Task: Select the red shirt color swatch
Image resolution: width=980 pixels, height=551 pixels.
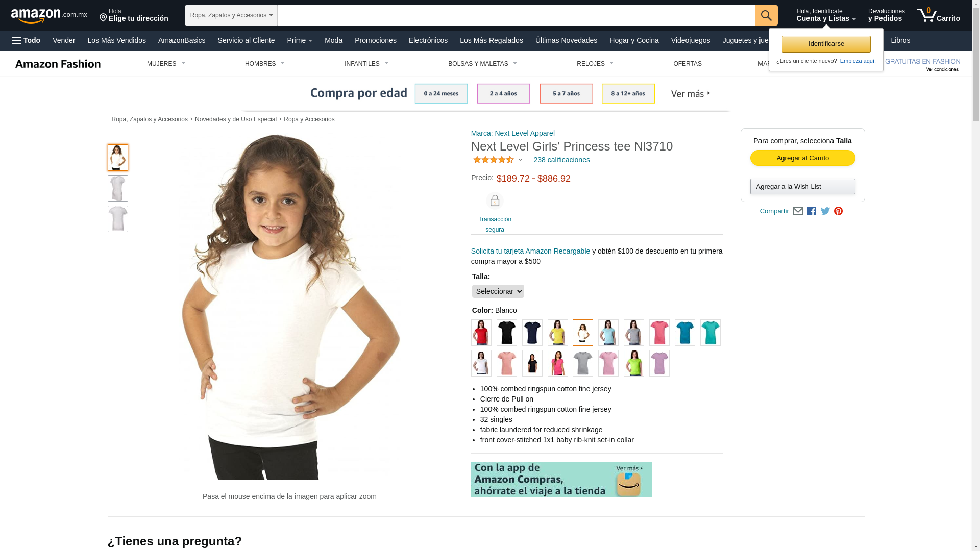Action: tap(481, 333)
